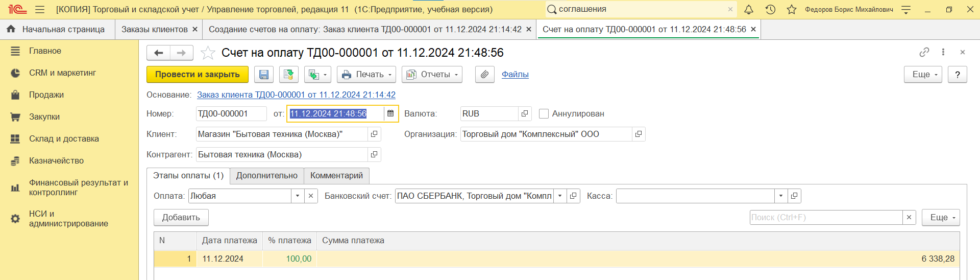The image size is (980, 280).
Task: Click the date field 11.12.2024 21:48:56
Action: tap(335, 114)
